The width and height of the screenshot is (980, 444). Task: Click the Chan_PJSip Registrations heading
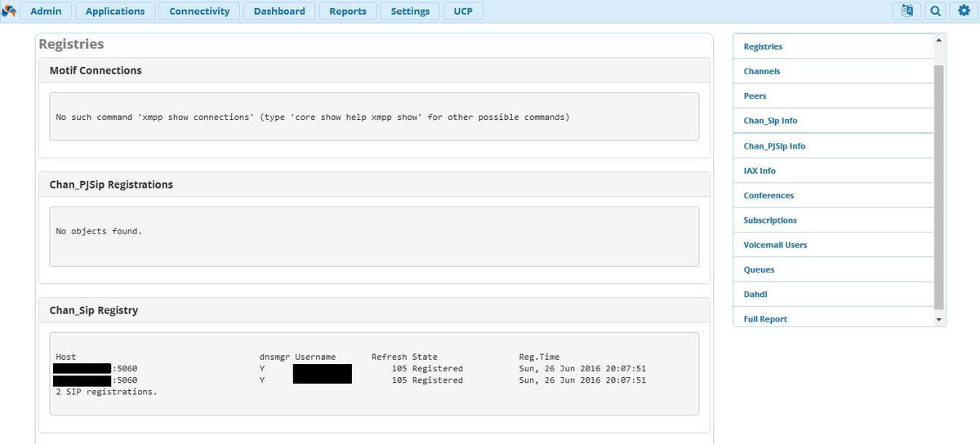111,184
